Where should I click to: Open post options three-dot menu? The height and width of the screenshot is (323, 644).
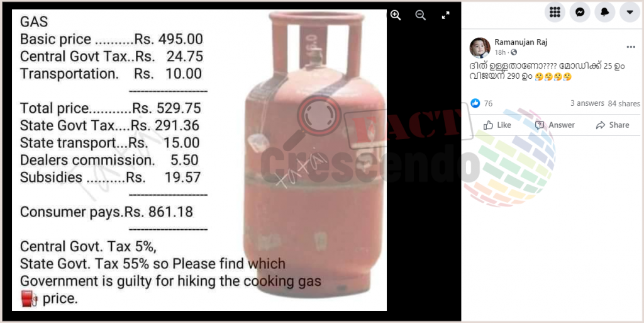631,47
